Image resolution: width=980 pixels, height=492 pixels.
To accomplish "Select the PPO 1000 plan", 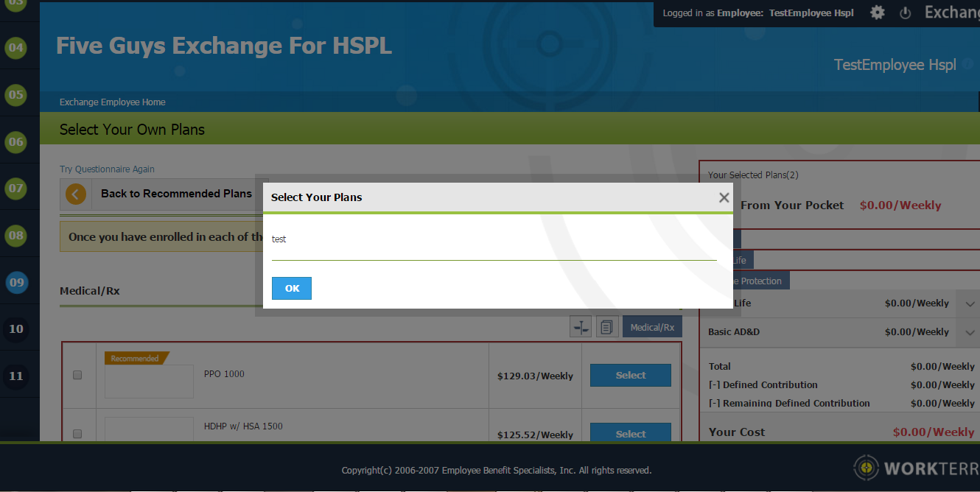I will [631, 375].
